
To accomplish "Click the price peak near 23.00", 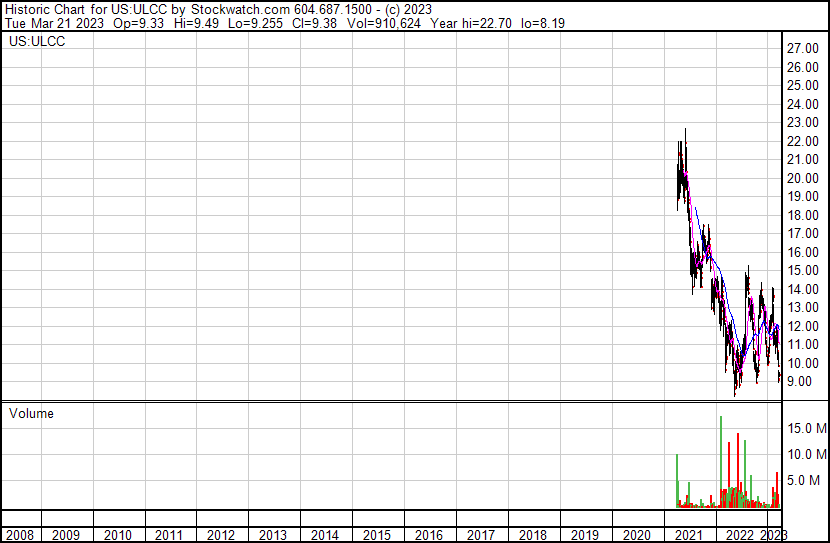I will (685, 130).
